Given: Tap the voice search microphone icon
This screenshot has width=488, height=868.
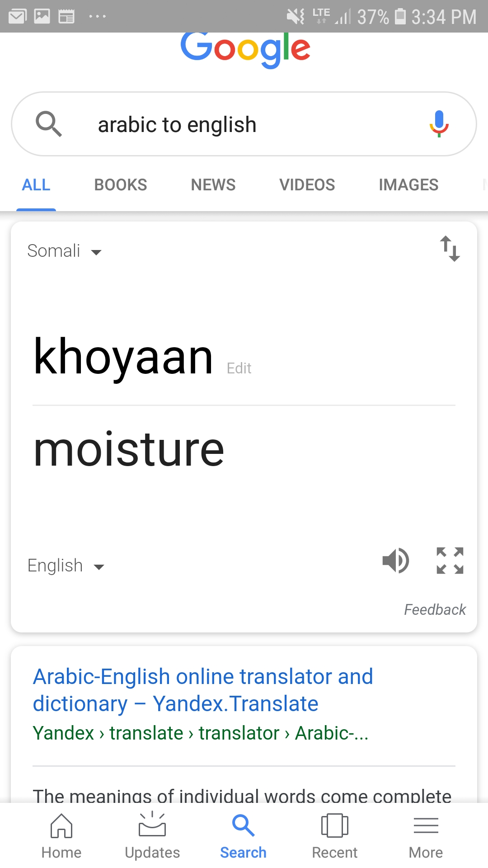Looking at the screenshot, I should (x=439, y=123).
